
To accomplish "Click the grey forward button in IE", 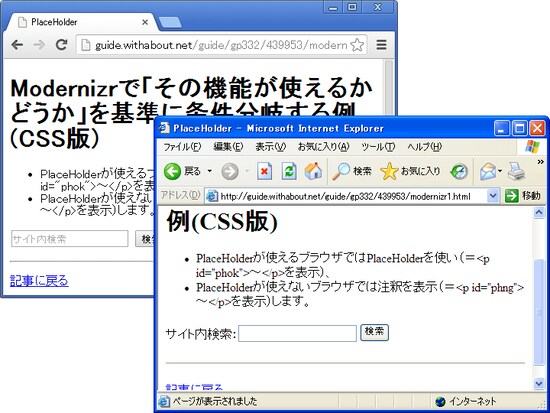I will click(x=230, y=172).
